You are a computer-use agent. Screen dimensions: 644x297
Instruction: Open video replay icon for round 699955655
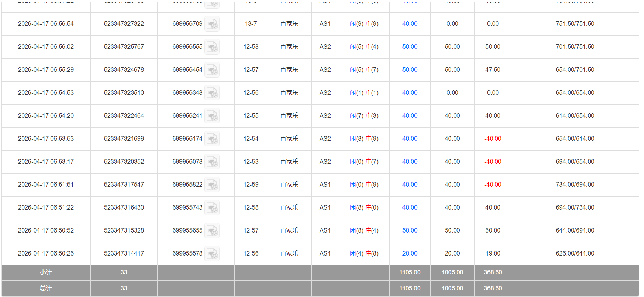coord(212,231)
